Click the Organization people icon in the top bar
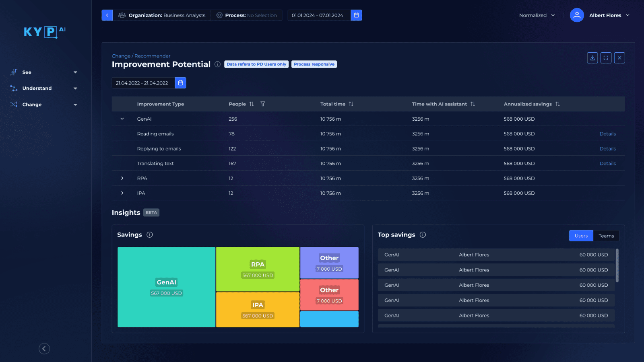Screen dimensions: 644x362 122,15
